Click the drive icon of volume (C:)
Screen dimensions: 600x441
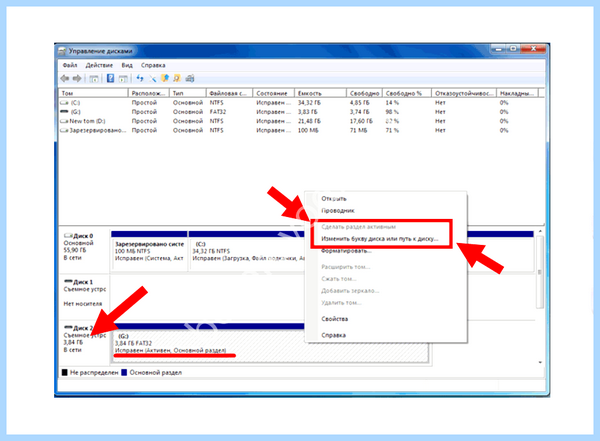(64, 103)
